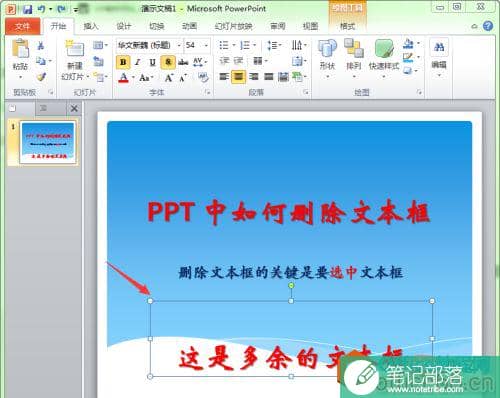Viewport: 500px width, 398px height.
Task: Open the Shapes gallery icon
Action: coord(327,49)
